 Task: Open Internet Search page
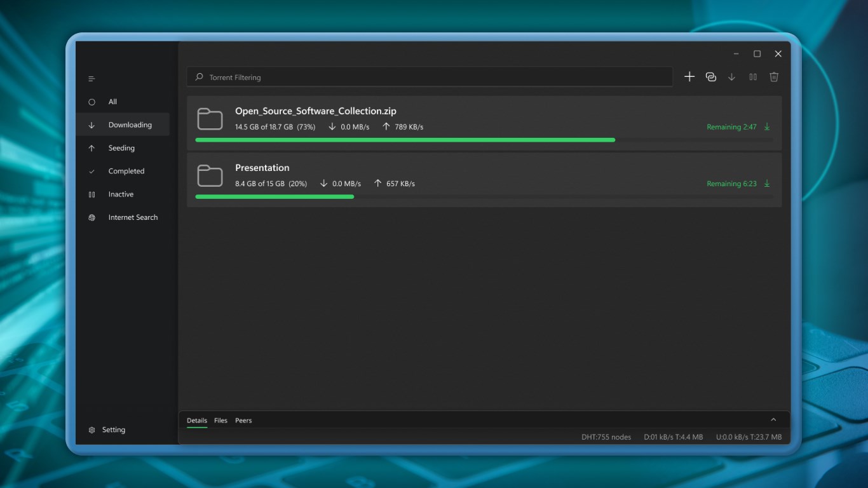pyautogui.click(x=123, y=217)
